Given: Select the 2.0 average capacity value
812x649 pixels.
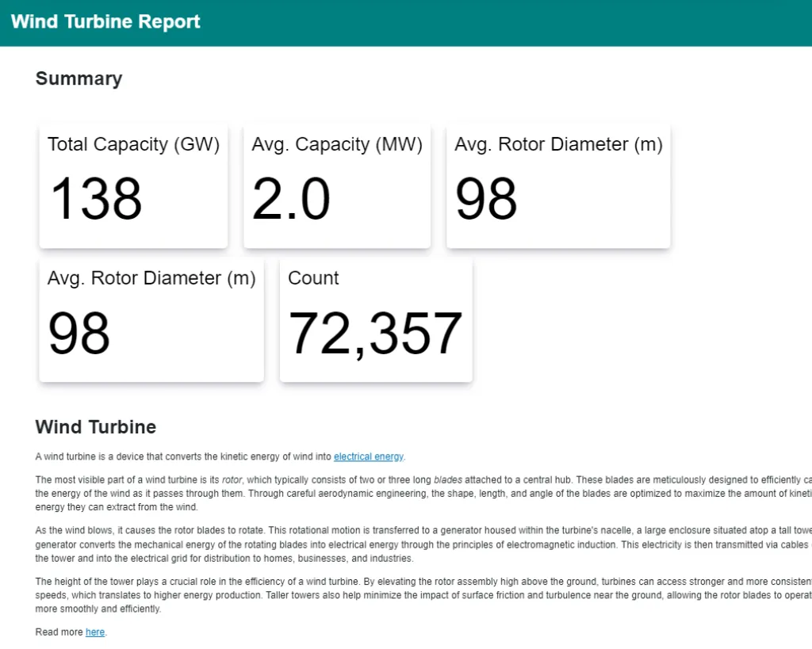Looking at the screenshot, I should click(291, 198).
